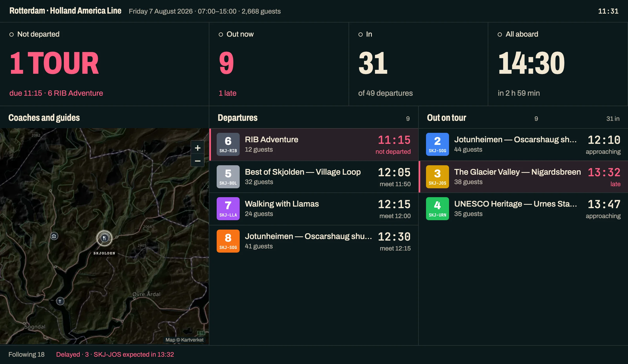Open the Map © Kartverket attribution link
628x364 pixels.
pyautogui.click(x=184, y=340)
